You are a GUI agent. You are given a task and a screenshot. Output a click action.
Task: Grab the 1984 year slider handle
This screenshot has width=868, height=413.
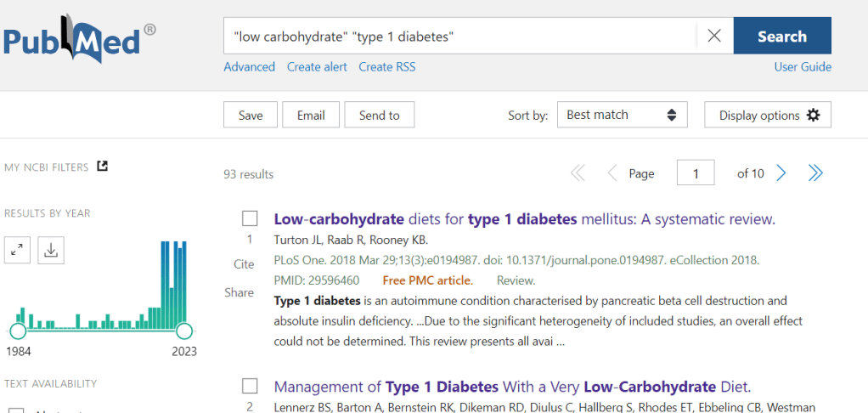(x=18, y=331)
